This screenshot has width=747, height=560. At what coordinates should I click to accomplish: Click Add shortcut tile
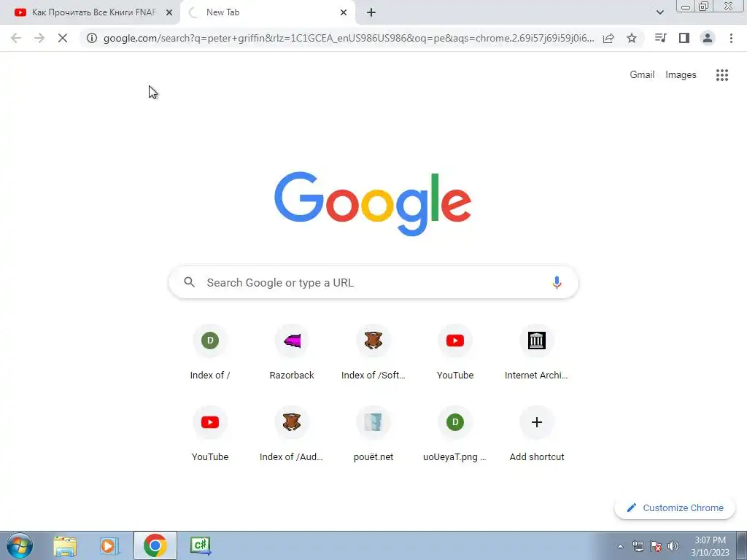(536, 435)
